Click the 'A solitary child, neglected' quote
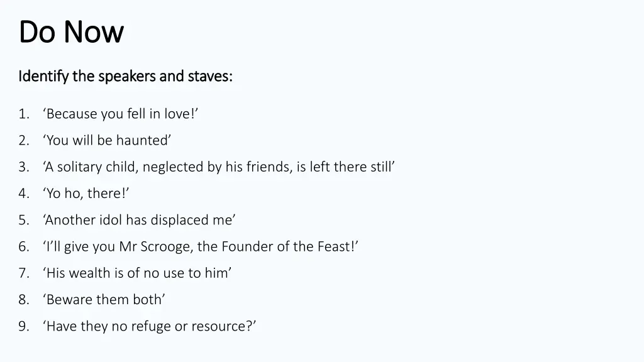The height and width of the screenshot is (362, 644). point(219,167)
